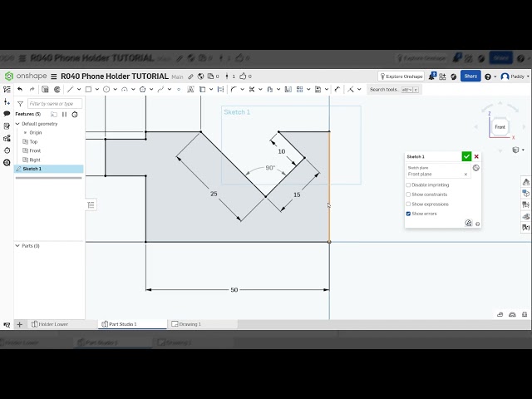
Task: Toggle the pause regeneration icon beside Features
Action: coord(64,115)
